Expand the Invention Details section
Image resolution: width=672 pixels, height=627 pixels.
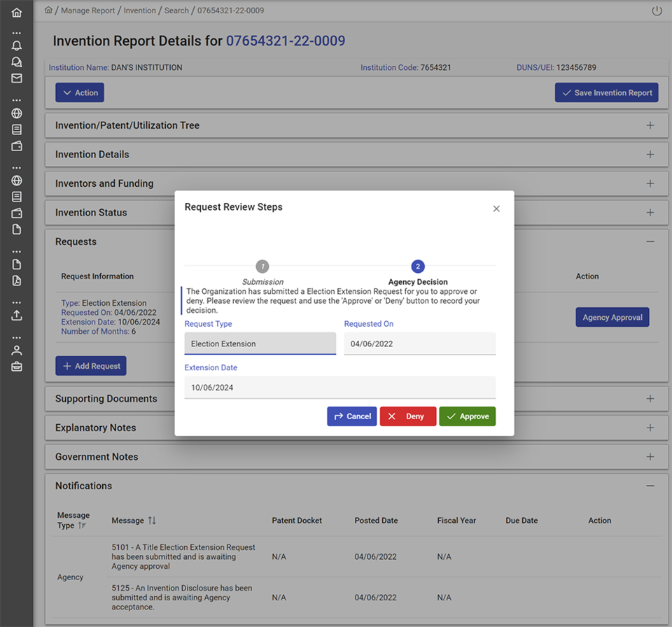click(x=650, y=155)
